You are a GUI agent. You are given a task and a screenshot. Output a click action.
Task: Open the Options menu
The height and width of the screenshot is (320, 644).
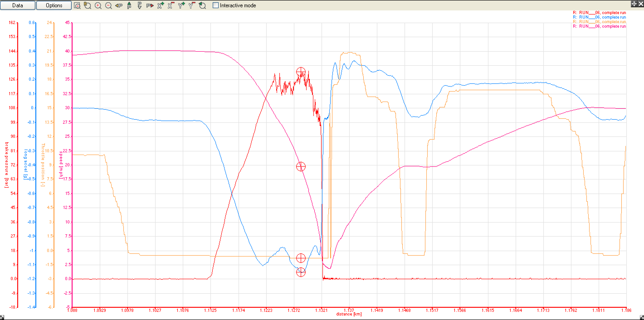pos(54,5)
